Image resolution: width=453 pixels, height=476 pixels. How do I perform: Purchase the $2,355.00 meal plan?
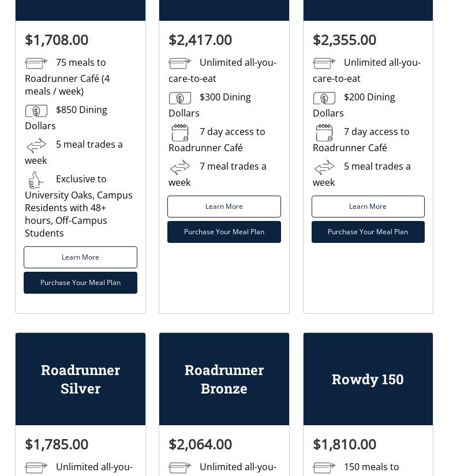[x=368, y=232]
